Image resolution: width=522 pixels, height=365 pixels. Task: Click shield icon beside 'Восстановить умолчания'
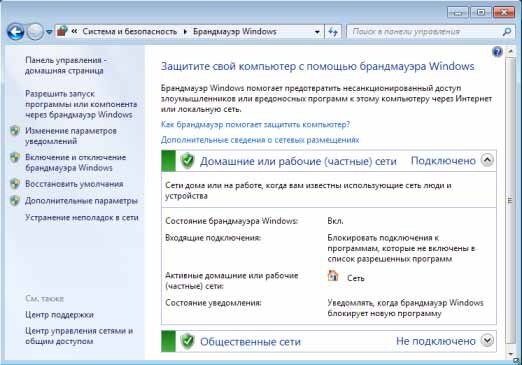pyautogui.click(x=15, y=184)
